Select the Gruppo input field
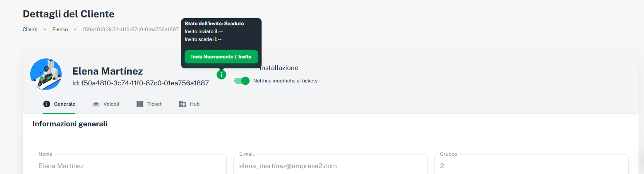644x174 pixels. (531, 166)
